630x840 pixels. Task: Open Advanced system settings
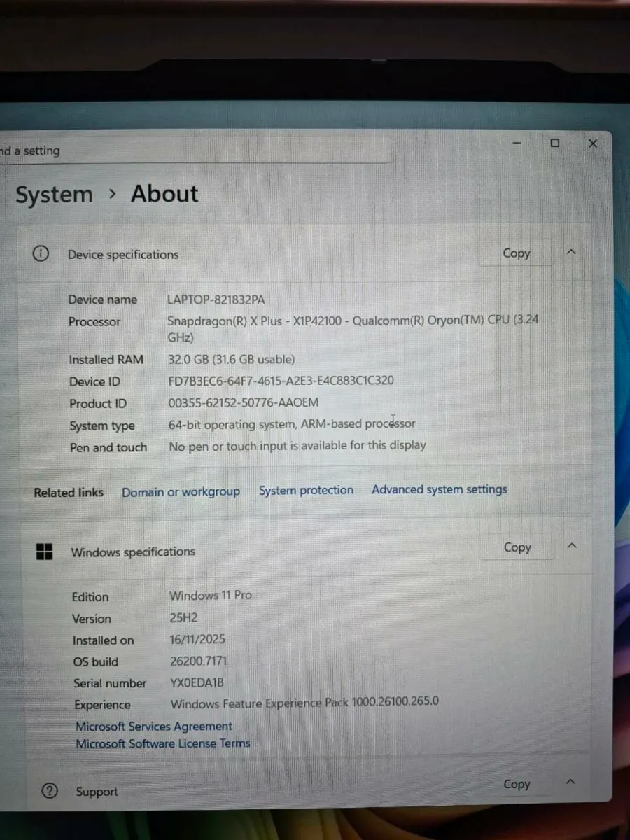(x=439, y=489)
